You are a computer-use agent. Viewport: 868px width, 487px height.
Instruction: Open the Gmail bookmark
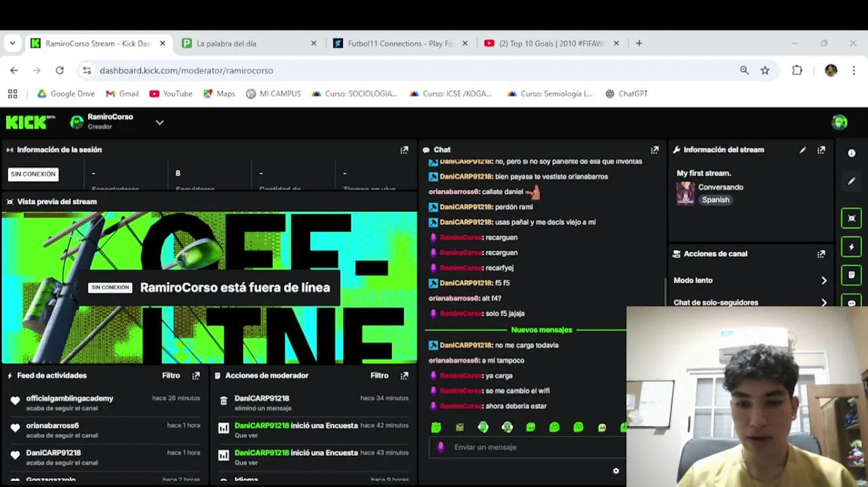(x=122, y=94)
